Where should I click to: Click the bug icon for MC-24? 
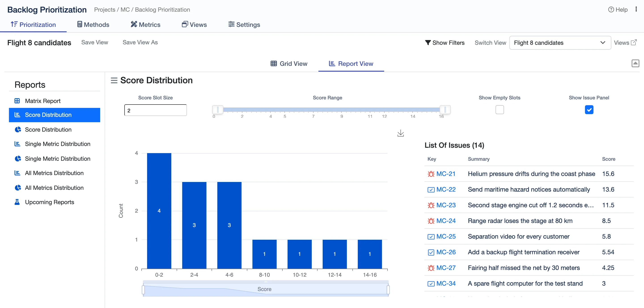point(431,221)
